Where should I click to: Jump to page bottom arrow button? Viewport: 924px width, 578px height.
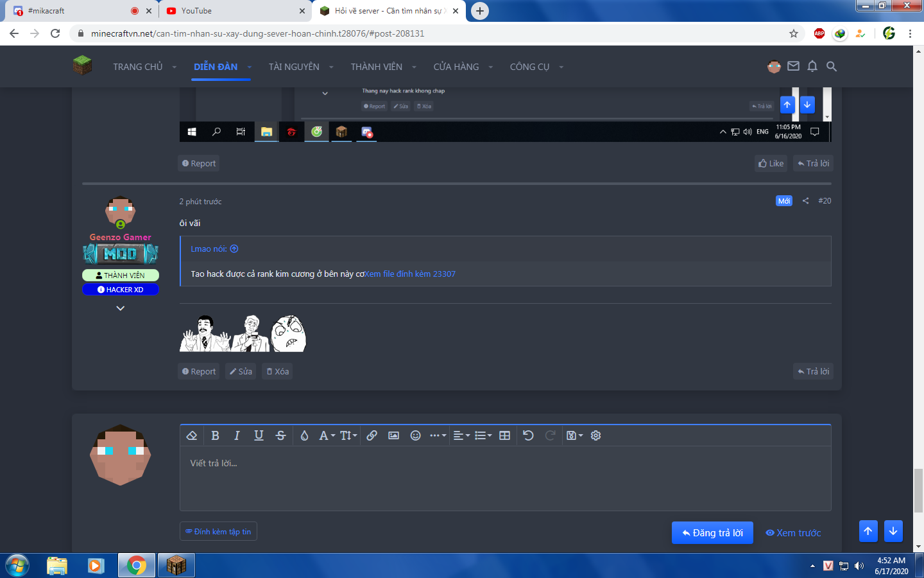click(x=893, y=531)
